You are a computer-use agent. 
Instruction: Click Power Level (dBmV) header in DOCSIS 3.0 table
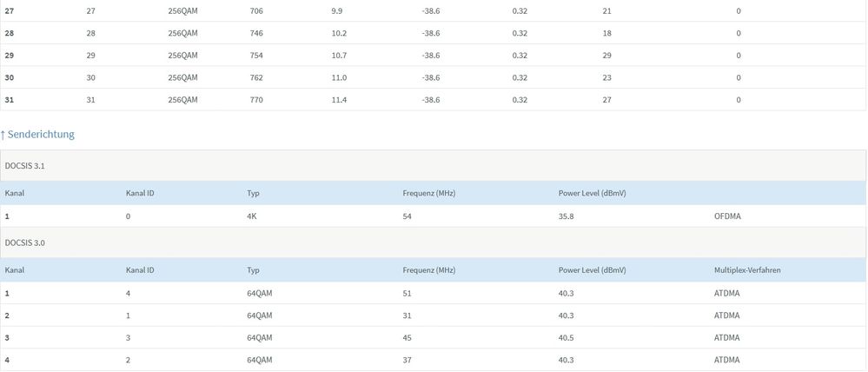593,270
